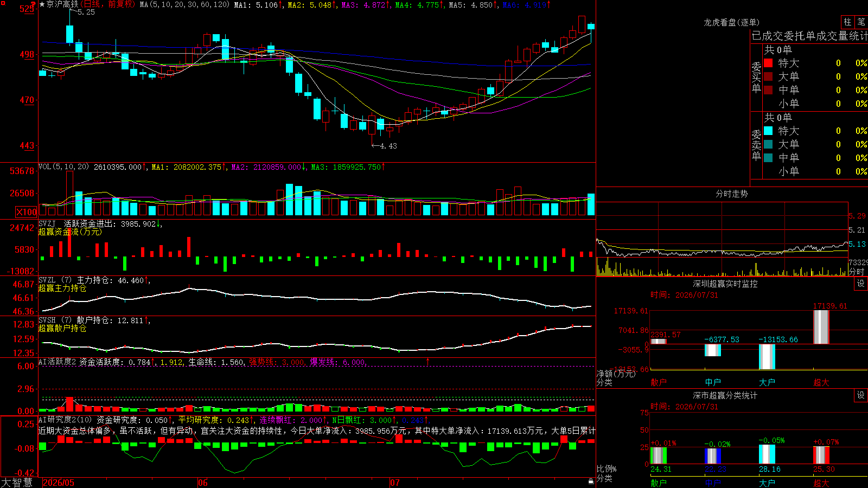The height and width of the screenshot is (488, 868).
Task: Click the SVZJ 活跃资金进出 indicator label
Action: [x=79, y=223]
